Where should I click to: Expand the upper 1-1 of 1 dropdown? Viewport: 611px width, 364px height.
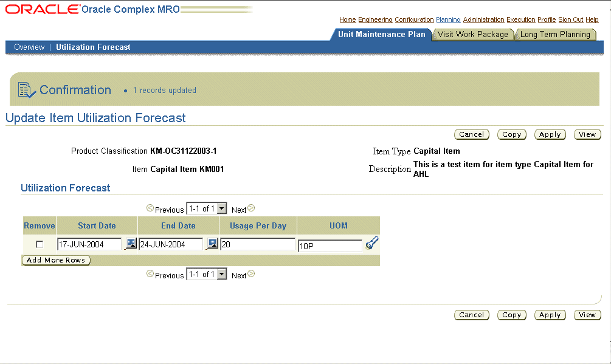(207, 208)
